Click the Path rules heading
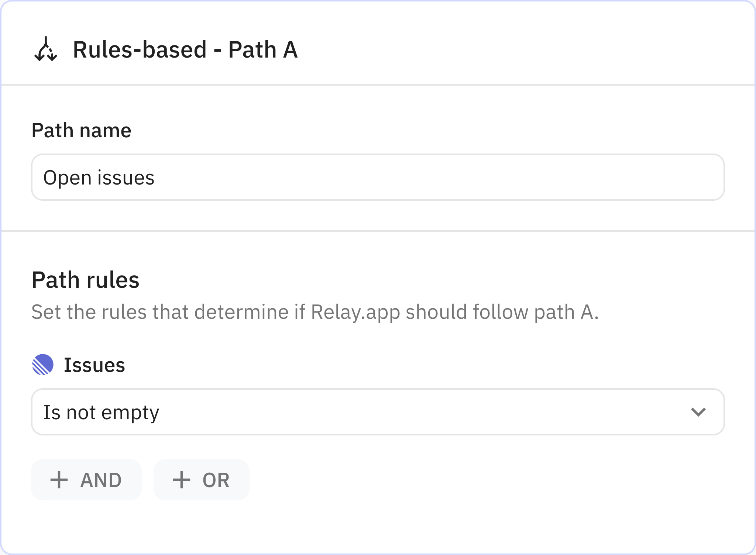The width and height of the screenshot is (756, 555). coord(86,279)
